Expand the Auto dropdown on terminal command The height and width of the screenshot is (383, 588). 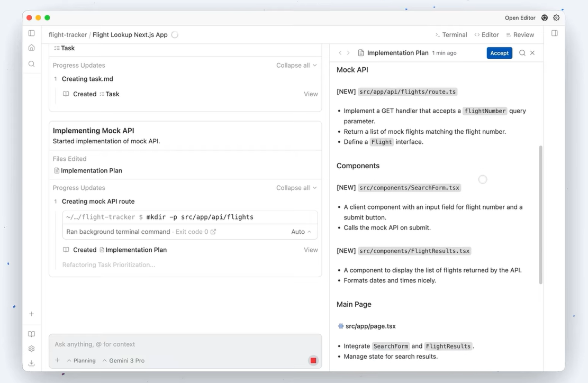pyautogui.click(x=301, y=232)
